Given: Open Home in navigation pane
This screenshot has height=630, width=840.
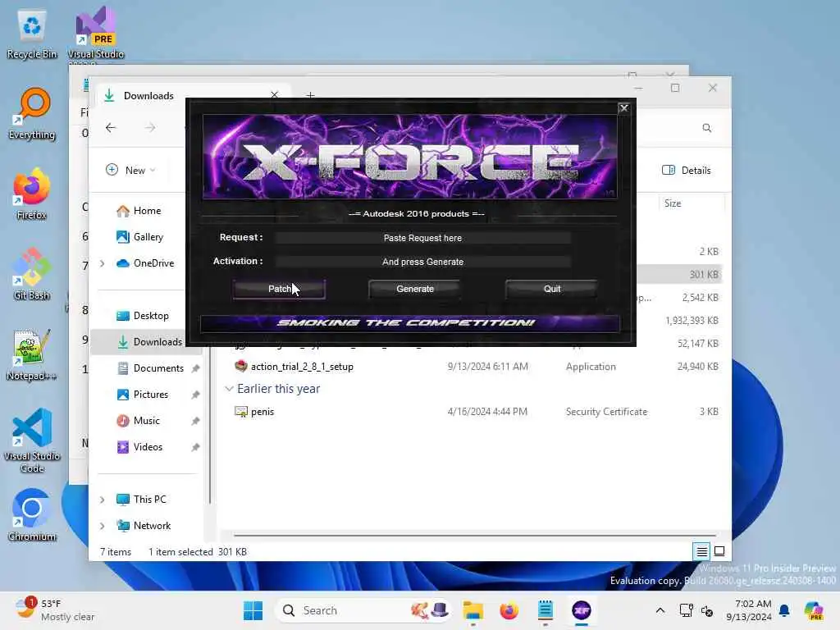Looking at the screenshot, I should click(x=147, y=211).
